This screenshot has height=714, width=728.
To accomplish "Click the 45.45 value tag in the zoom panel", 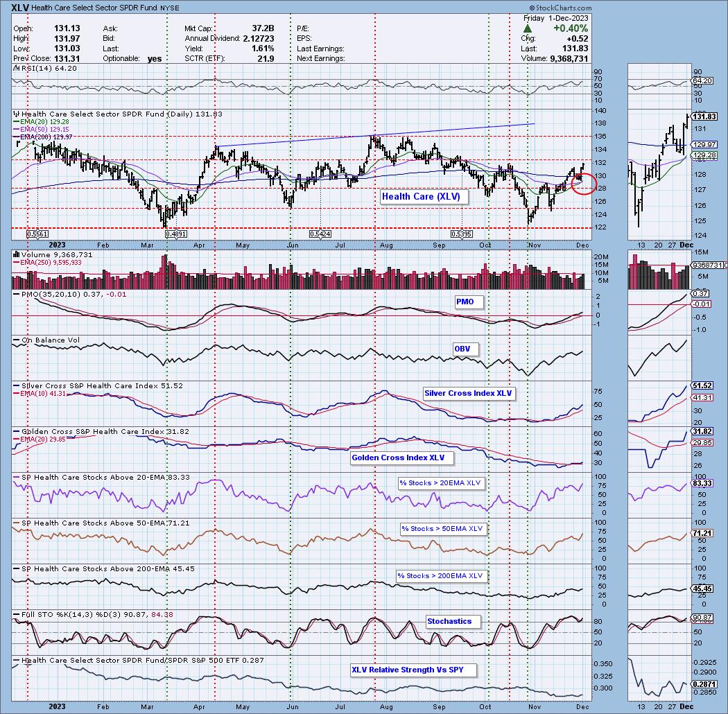I will [702, 589].
